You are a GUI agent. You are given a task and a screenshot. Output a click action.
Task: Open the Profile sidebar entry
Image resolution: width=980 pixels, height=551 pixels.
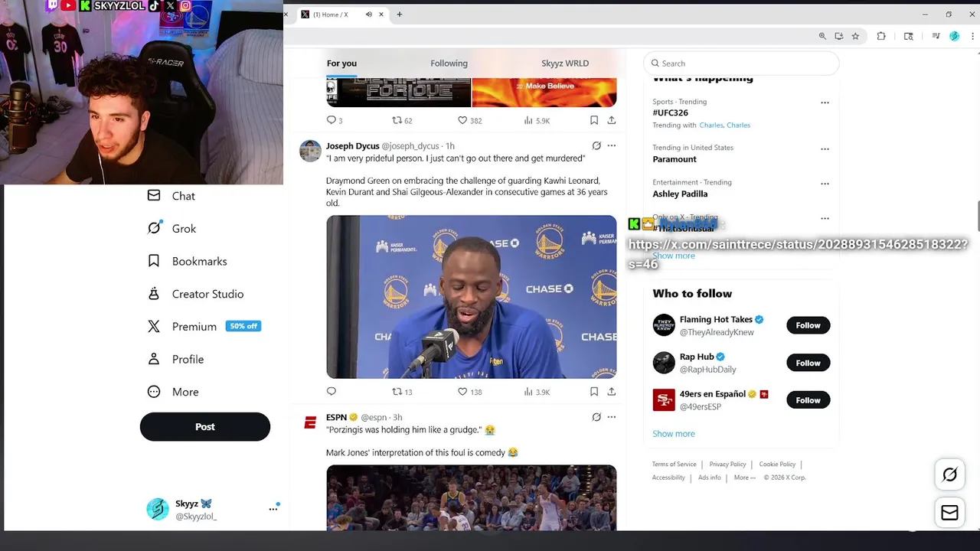(x=175, y=359)
